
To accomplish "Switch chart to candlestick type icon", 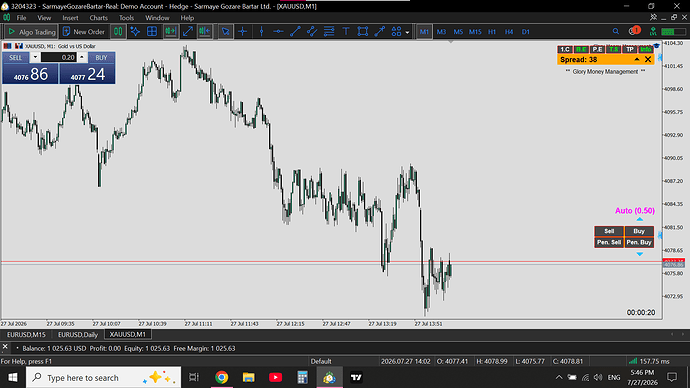I will coord(118,31).
